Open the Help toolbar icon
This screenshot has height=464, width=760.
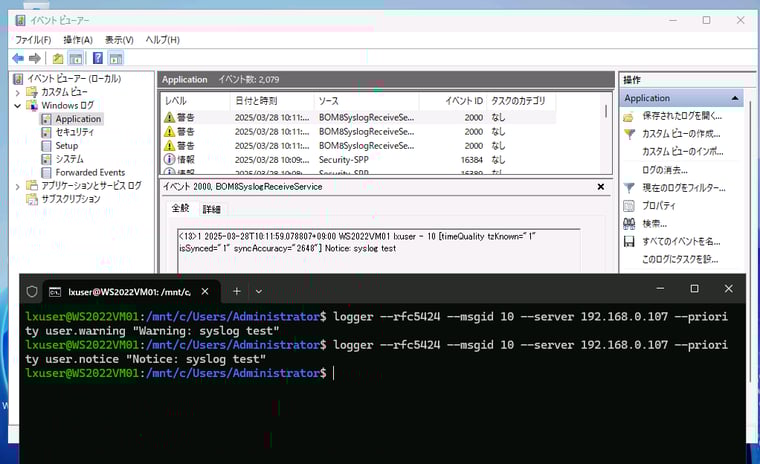coord(97,58)
